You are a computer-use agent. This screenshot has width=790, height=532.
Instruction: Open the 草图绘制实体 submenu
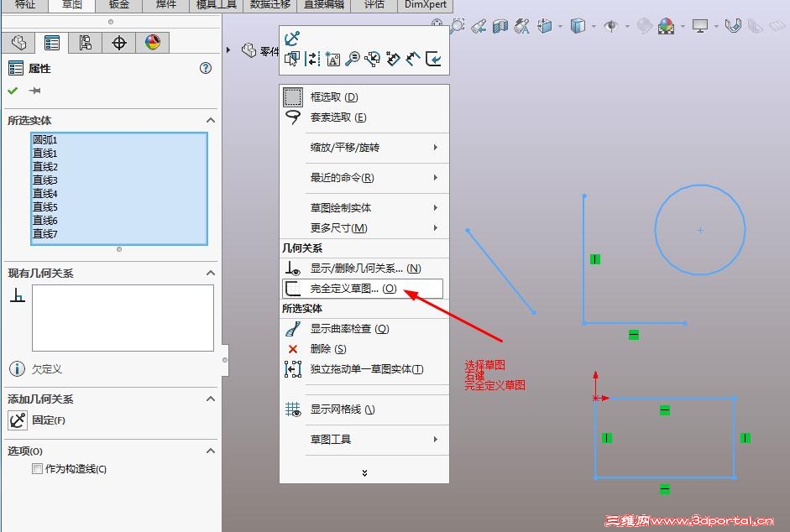pyautogui.click(x=364, y=207)
